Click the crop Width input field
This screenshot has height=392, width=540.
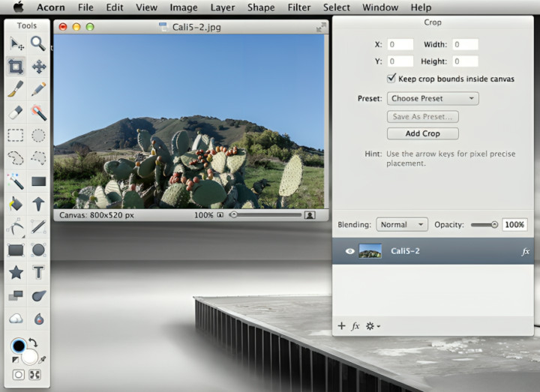click(x=466, y=45)
